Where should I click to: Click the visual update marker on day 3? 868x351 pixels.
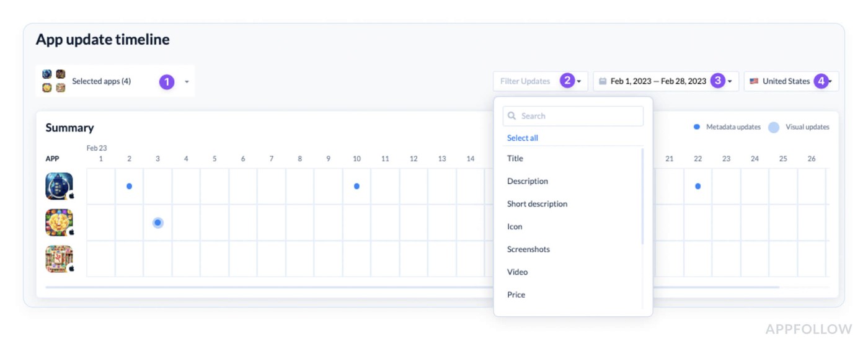click(157, 223)
